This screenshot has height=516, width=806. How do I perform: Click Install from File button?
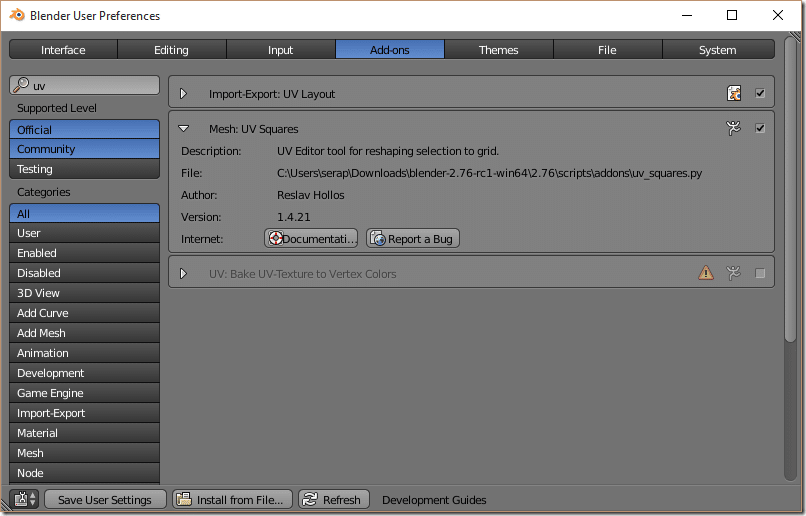pos(232,500)
